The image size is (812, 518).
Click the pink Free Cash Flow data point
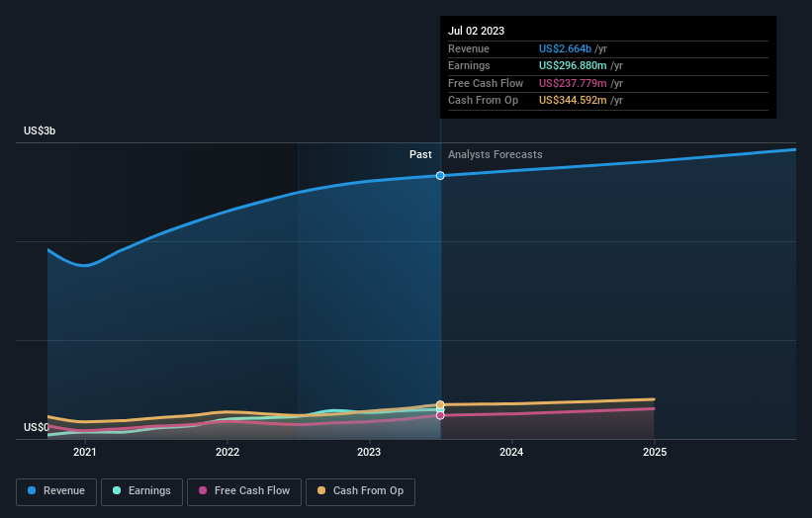[440, 415]
